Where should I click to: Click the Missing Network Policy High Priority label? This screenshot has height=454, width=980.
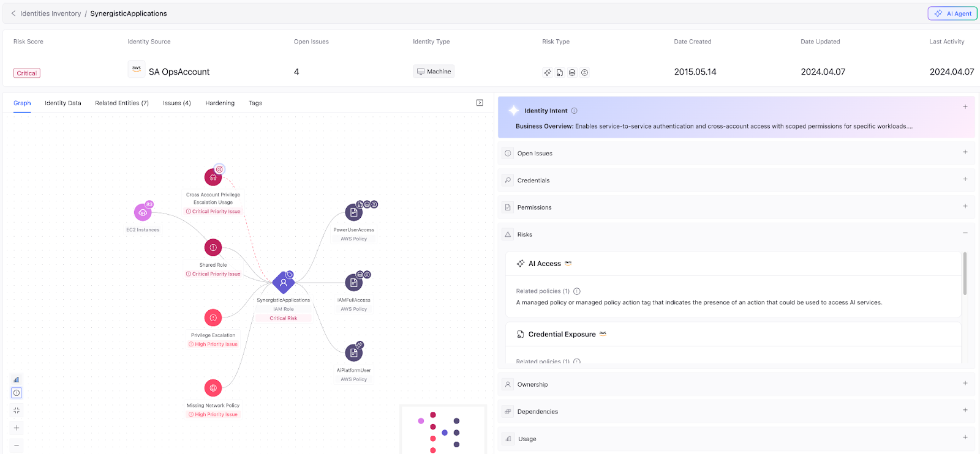pyautogui.click(x=213, y=415)
